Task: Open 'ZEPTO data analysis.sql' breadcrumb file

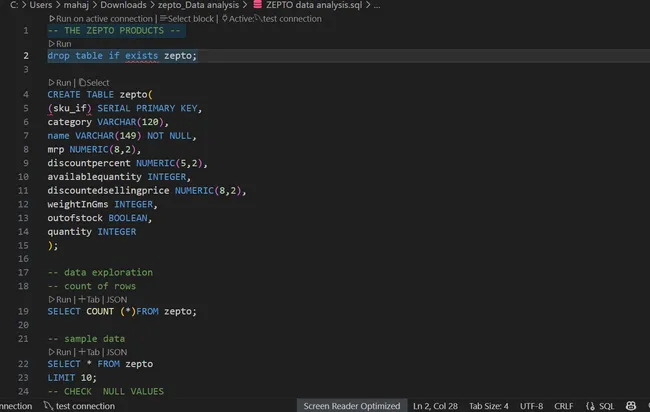Action: tap(314, 5)
